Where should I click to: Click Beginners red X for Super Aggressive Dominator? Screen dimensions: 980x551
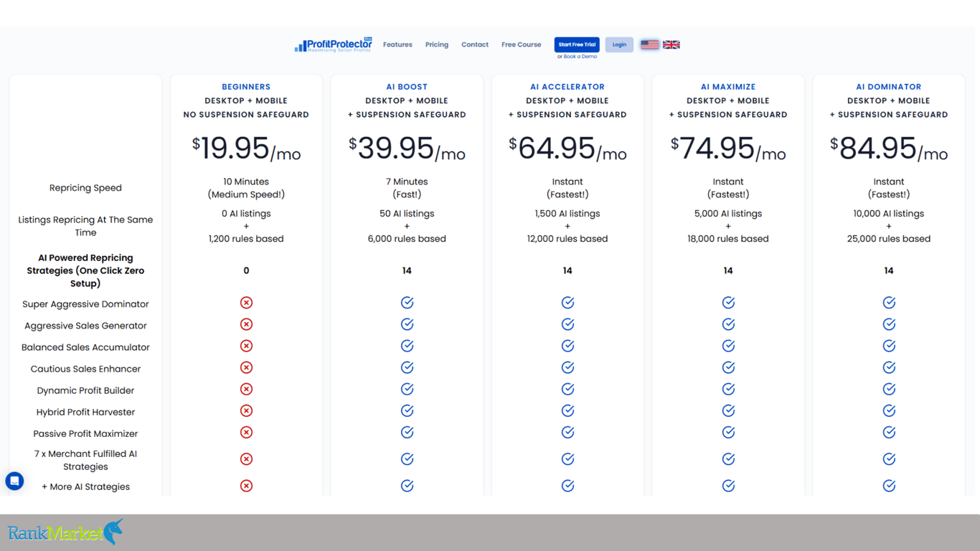246,303
